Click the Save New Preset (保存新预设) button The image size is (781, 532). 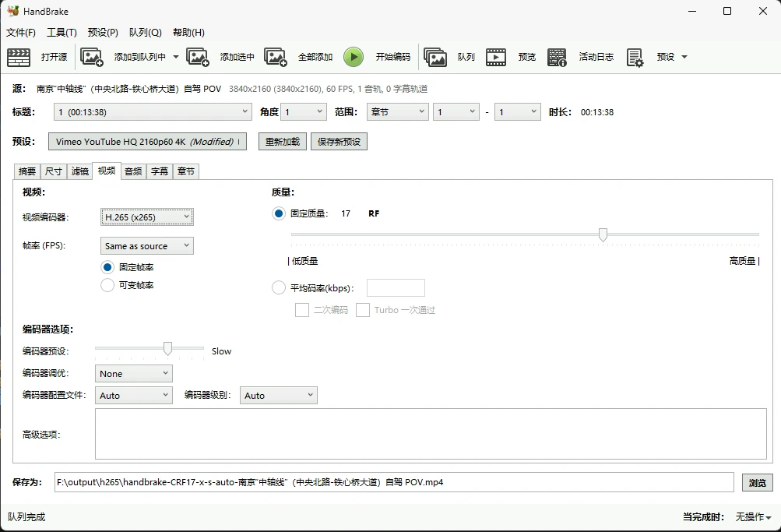point(339,142)
